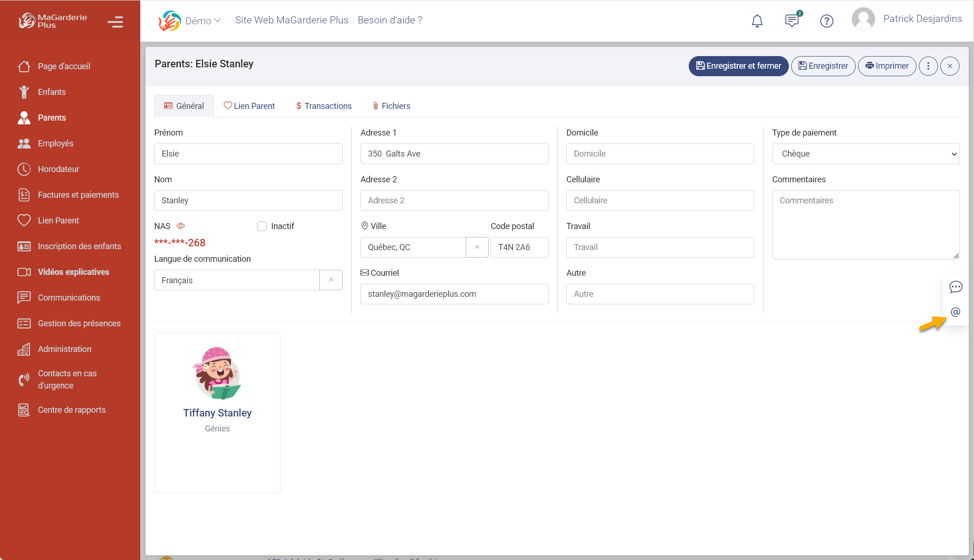
Task: Open the Fichiers tab
Action: tap(391, 106)
